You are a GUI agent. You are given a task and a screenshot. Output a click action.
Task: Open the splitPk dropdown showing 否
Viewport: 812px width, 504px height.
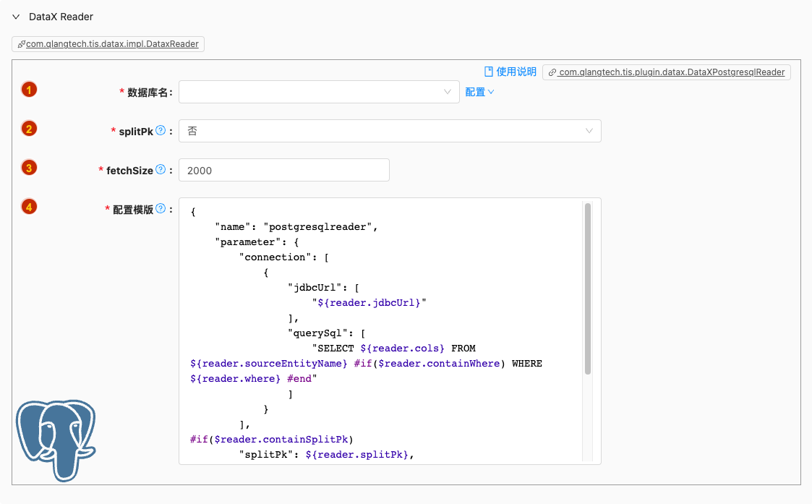(389, 131)
